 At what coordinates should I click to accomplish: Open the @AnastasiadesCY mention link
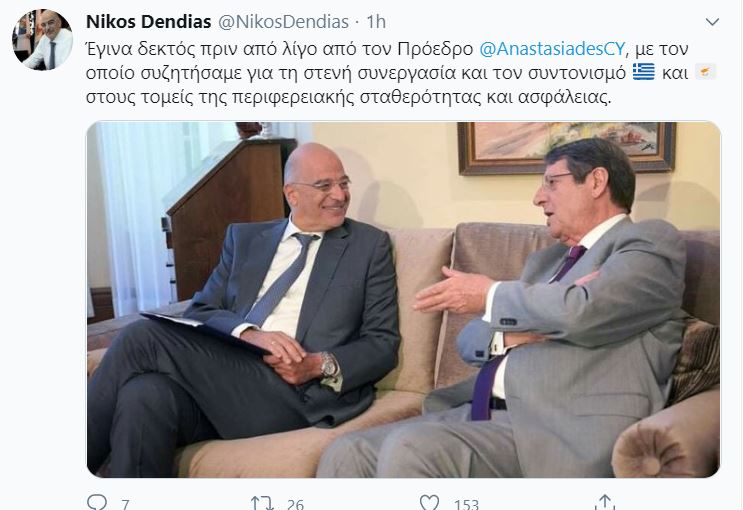click(553, 49)
